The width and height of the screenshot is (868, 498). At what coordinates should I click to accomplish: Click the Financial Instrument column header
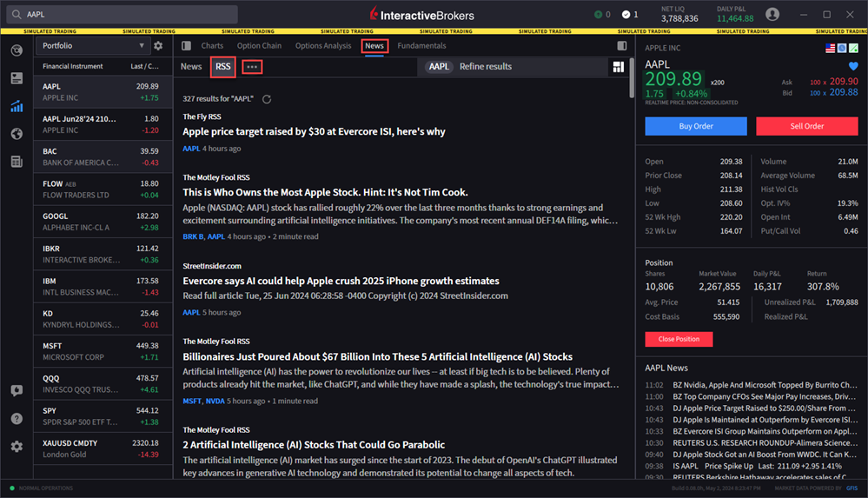[x=72, y=66]
